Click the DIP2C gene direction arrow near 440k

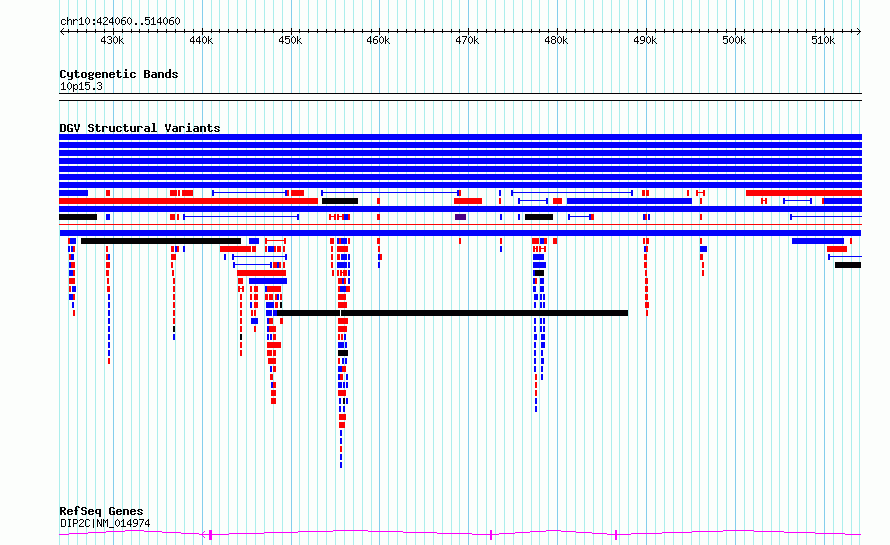204,534
